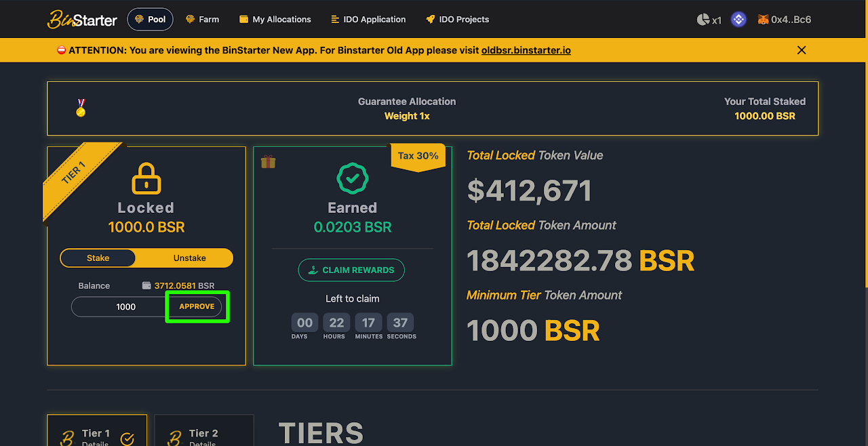Click the green verified check badge
Screen dimensions: 868x446
[x=353, y=179]
